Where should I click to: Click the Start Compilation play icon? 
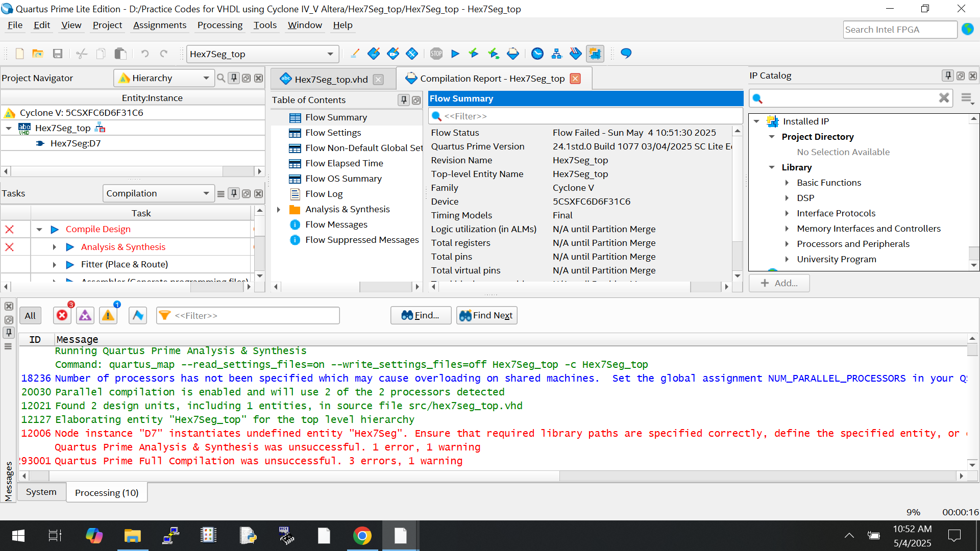455,54
